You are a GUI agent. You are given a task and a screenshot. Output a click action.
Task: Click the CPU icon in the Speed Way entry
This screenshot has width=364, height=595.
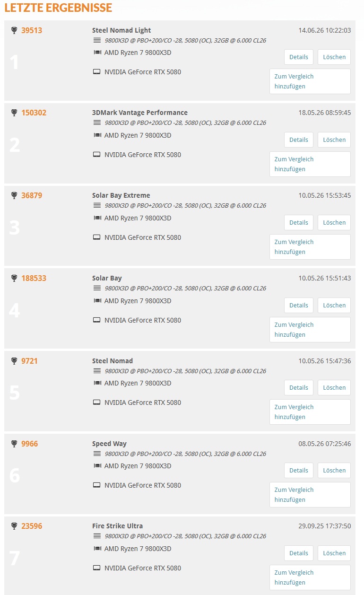(x=97, y=466)
